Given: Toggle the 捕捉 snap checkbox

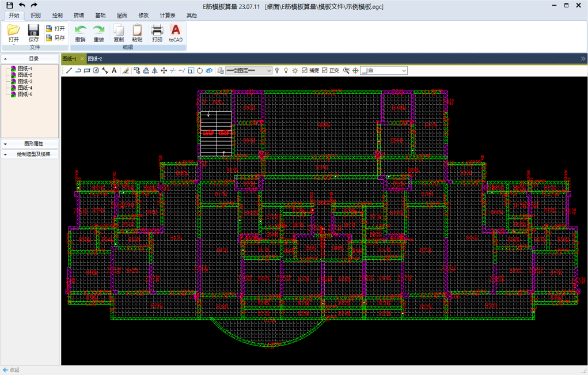Looking at the screenshot, I should 305,70.
